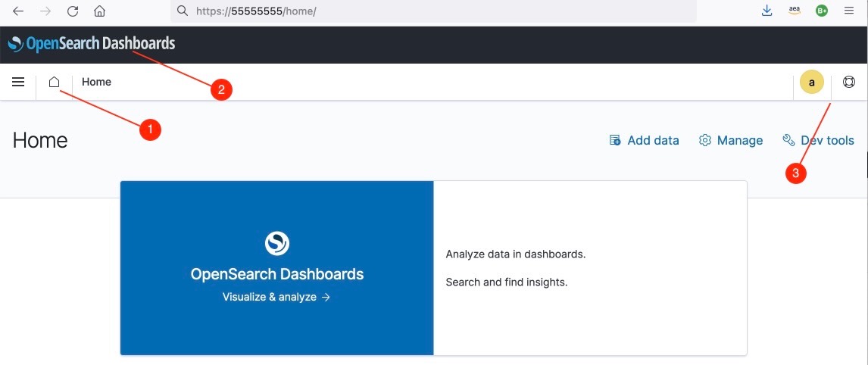The height and width of the screenshot is (365, 868).
Task: Click the gear icon next to Manage
Action: click(x=705, y=140)
